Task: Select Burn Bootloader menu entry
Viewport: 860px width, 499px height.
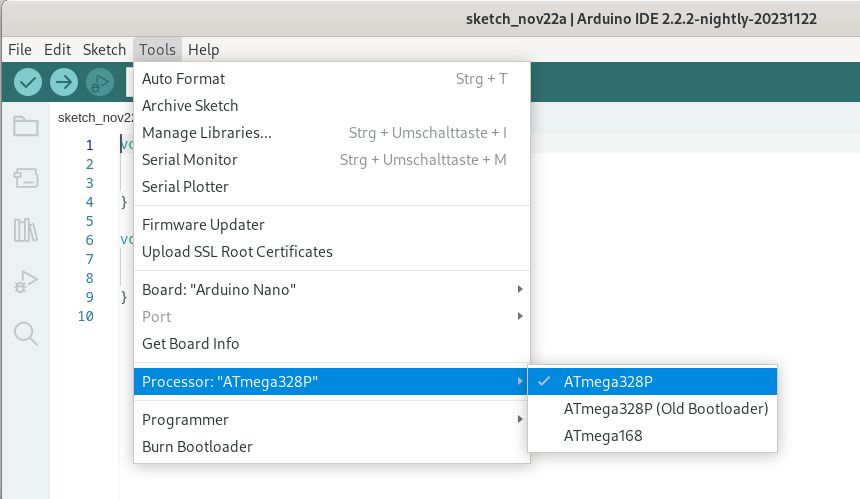Action: pyautogui.click(x=332, y=447)
